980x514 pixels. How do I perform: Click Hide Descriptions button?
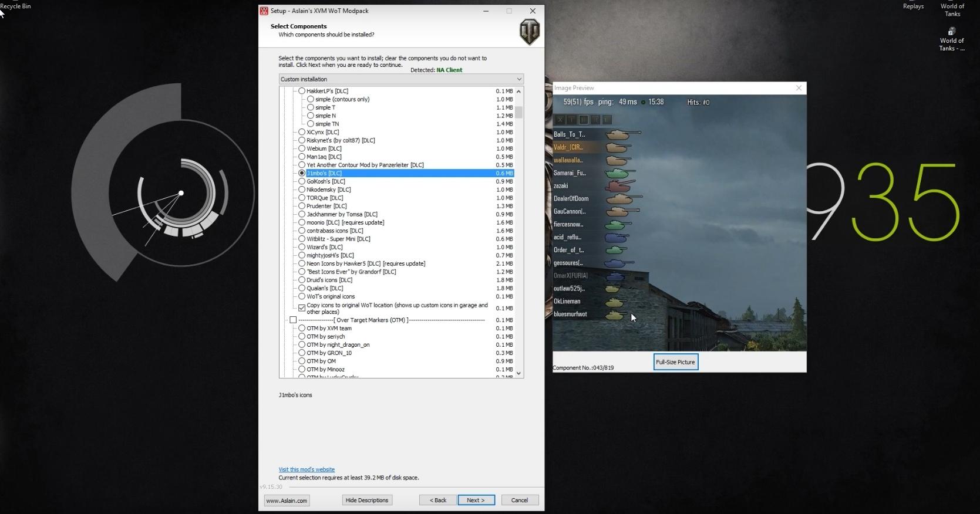click(x=367, y=500)
